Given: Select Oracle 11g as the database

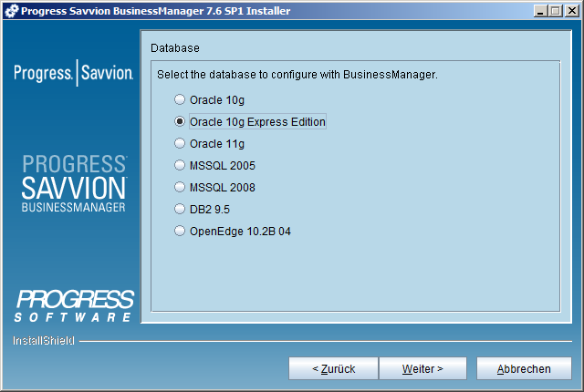Looking at the screenshot, I should (180, 143).
